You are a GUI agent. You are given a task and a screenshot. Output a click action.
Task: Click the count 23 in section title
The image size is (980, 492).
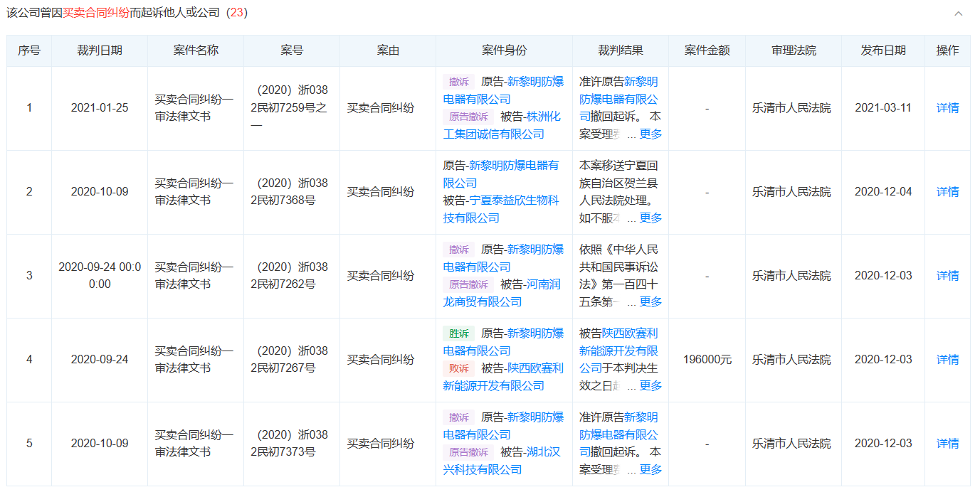coord(236,14)
